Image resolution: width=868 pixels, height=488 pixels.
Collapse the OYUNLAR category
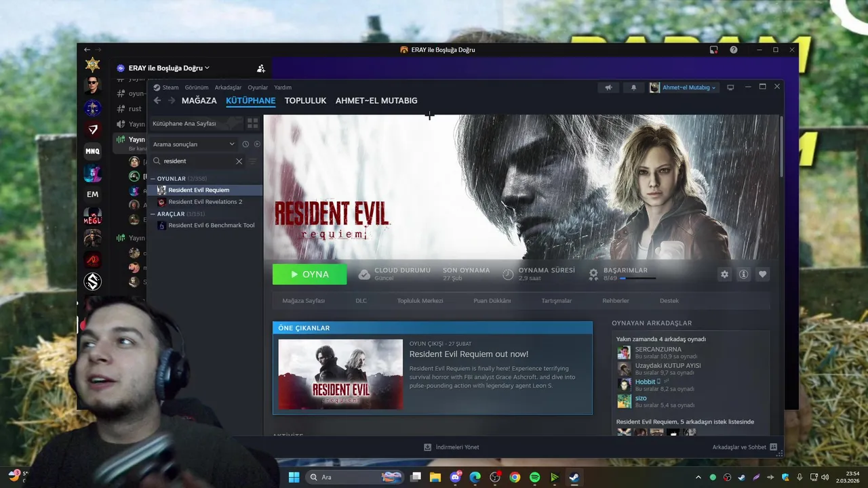click(153, 179)
